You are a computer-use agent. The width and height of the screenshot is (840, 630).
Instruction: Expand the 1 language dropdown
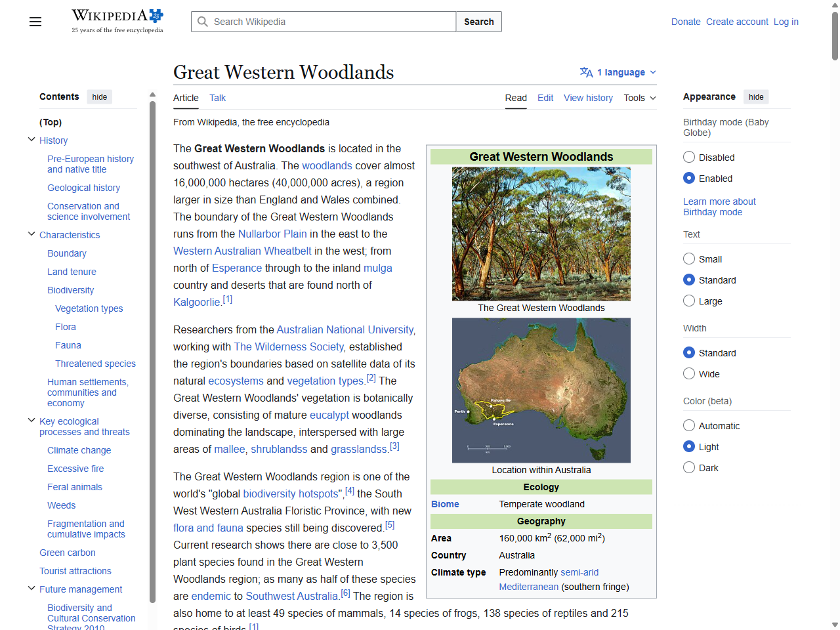pos(618,72)
